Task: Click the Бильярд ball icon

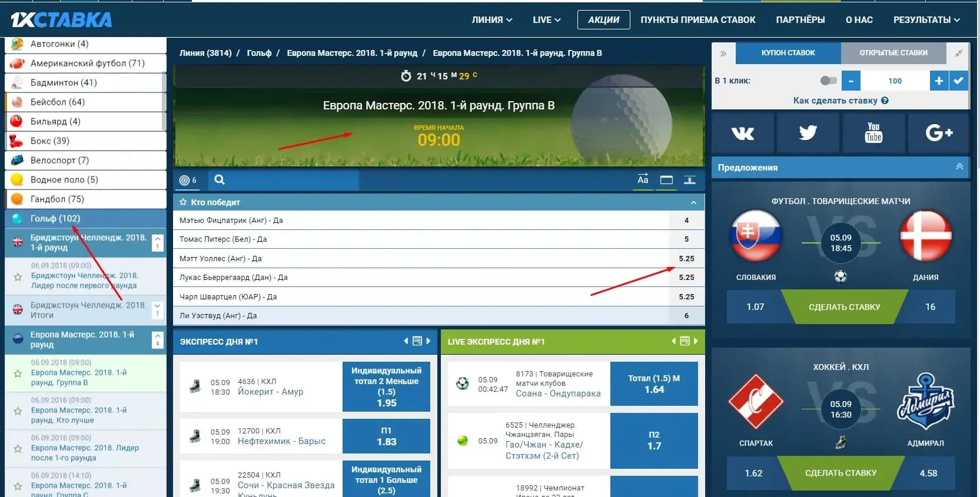Action: [x=17, y=122]
